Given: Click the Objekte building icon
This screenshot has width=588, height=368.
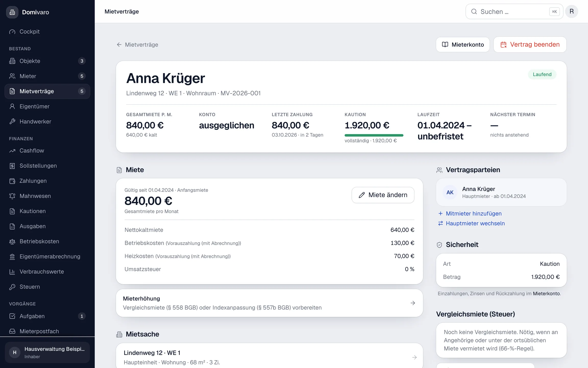Looking at the screenshot, I should coord(12,61).
